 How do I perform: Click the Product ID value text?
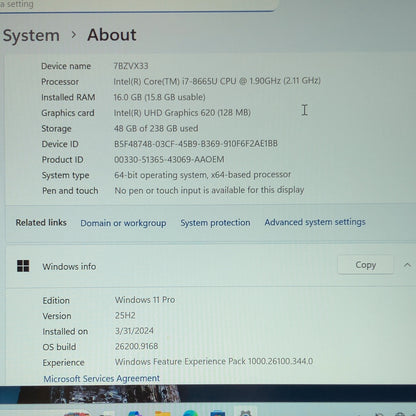[169, 159]
